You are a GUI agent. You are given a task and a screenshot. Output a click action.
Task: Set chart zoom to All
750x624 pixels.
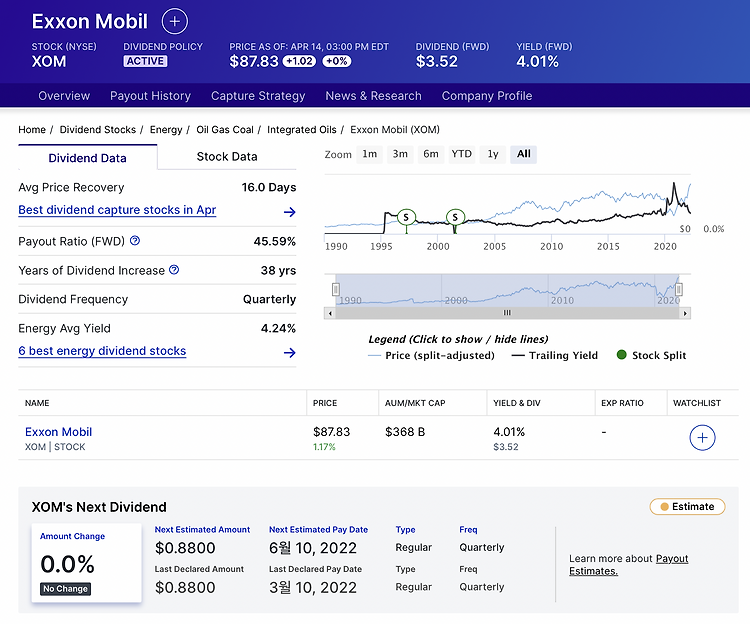523,154
